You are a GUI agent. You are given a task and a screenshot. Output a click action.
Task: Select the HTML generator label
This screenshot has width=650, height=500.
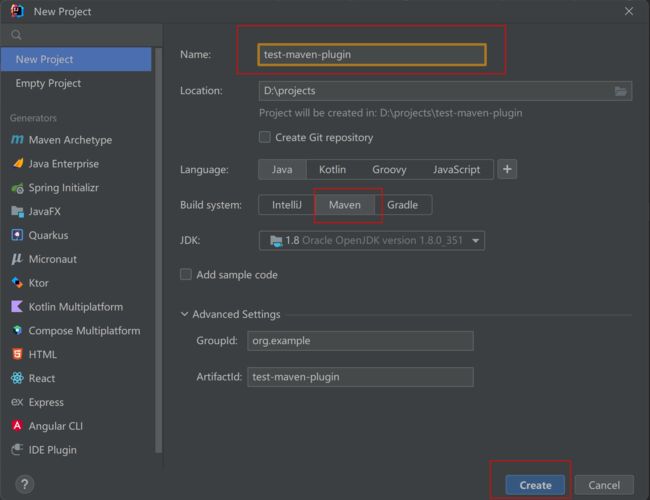tap(42, 354)
